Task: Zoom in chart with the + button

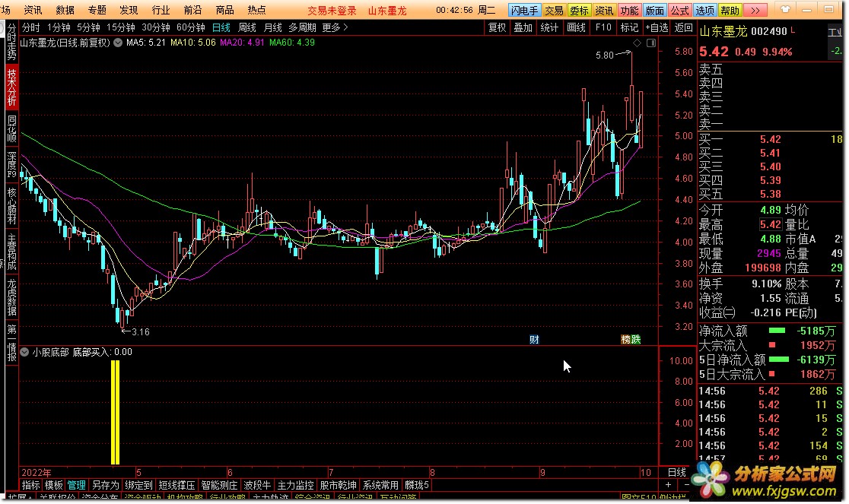Action: 668,484
